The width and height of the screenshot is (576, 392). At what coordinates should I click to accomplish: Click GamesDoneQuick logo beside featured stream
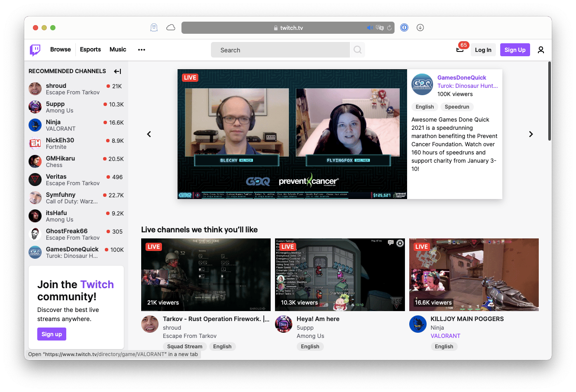coord(422,84)
